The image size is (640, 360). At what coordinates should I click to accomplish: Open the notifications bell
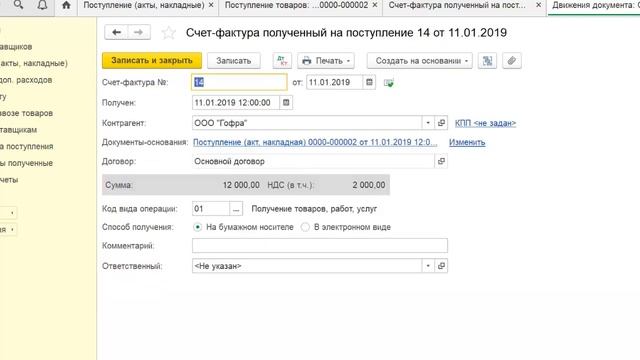click(x=42, y=5)
